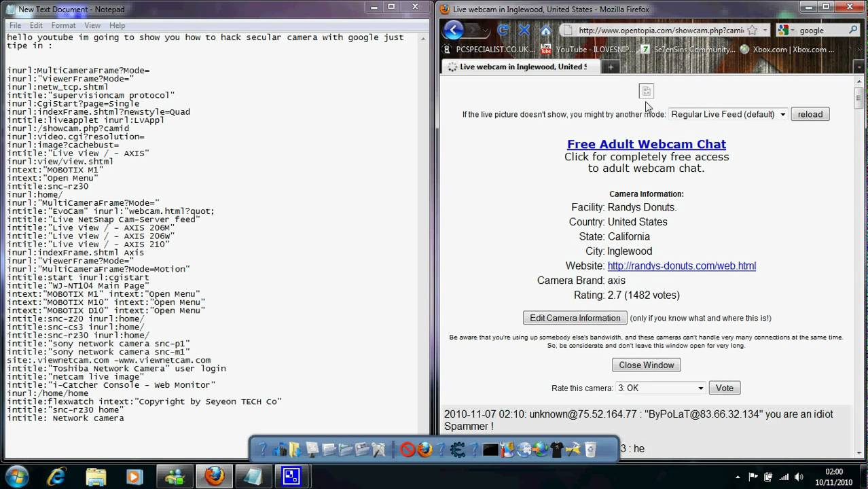Open Notepad Format menu

(x=63, y=25)
